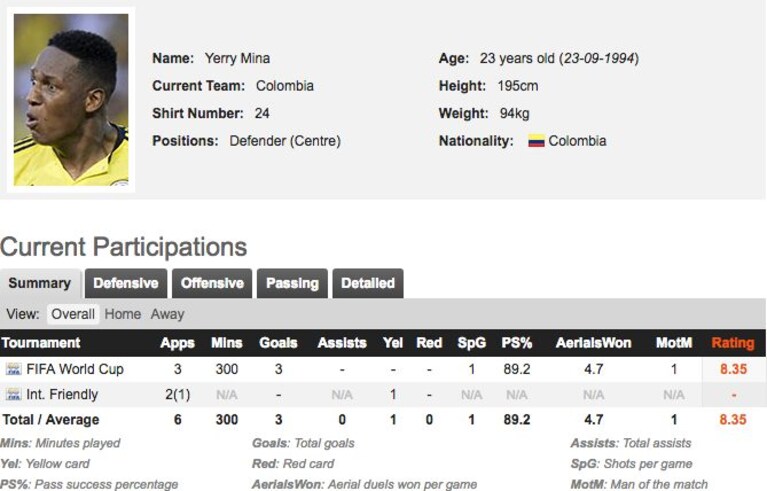
Task: Open Yerry Mina's player photo
Action: [x=71, y=100]
